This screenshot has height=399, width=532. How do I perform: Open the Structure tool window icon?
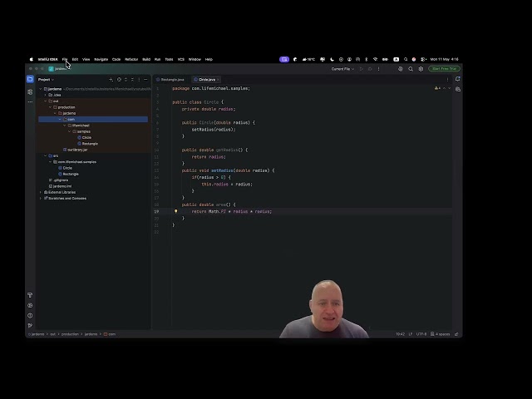(30, 92)
